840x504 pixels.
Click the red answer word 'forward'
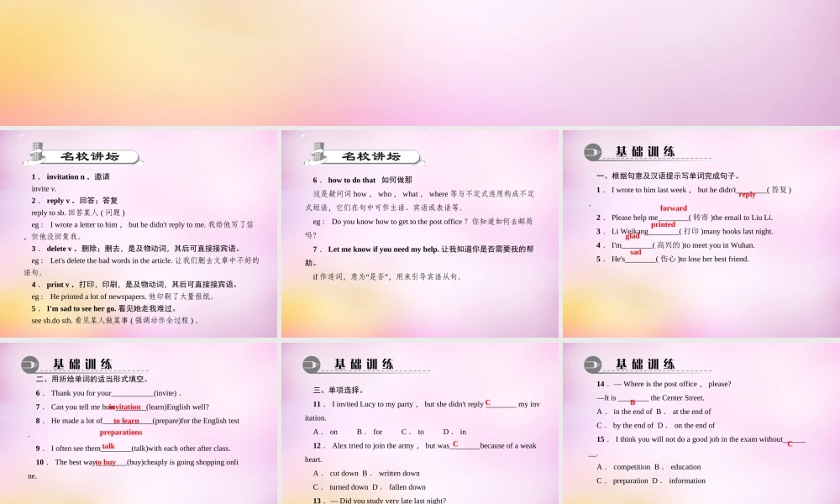(674, 207)
